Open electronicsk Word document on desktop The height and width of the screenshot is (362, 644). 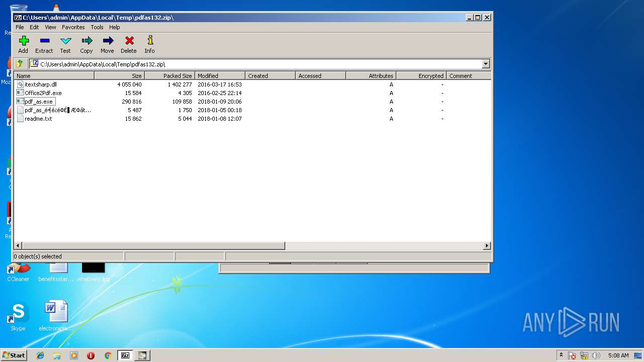pyautogui.click(x=56, y=317)
